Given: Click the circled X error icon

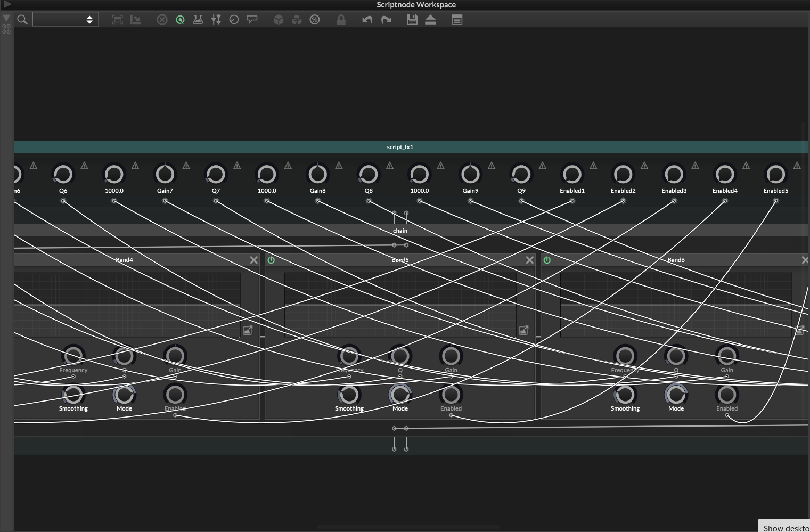Looking at the screenshot, I should pos(162,20).
